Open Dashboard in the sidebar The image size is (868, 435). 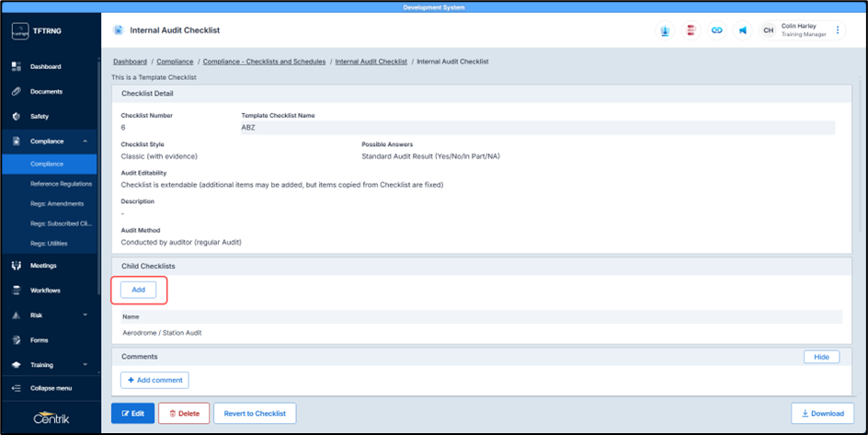click(x=45, y=66)
